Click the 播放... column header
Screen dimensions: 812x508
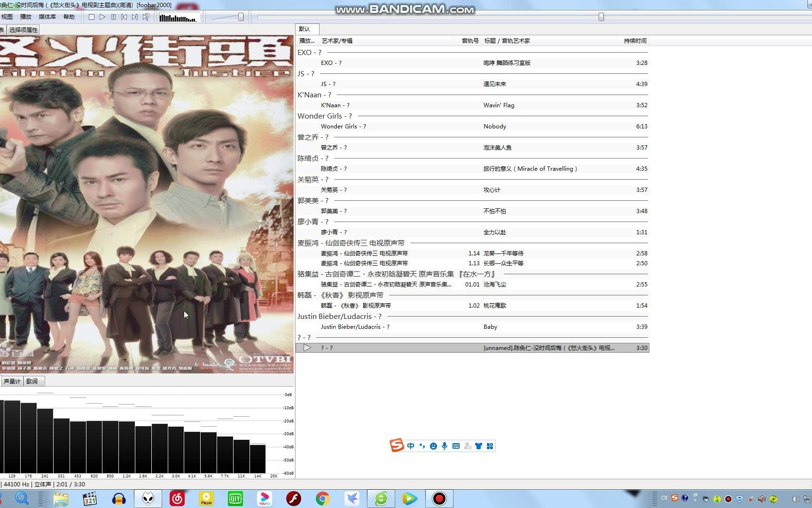[307, 41]
